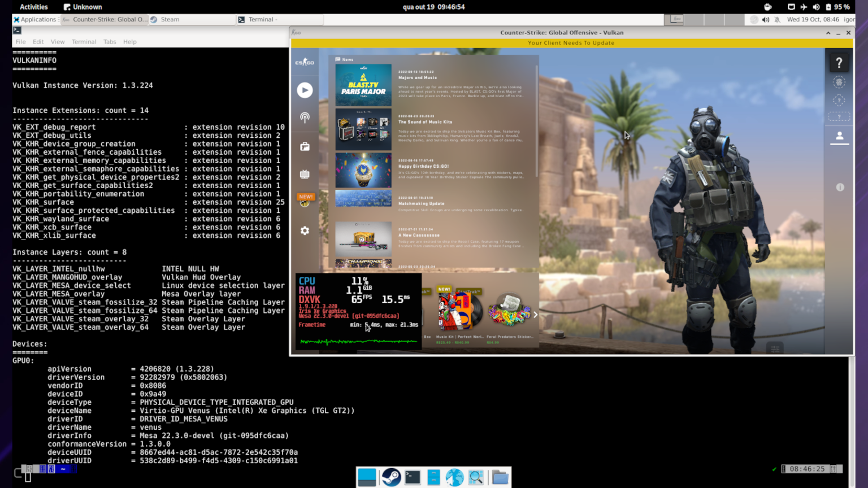The image size is (868, 488).
Task: Click the dashed diamond question mark icon
Action: tap(839, 101)
